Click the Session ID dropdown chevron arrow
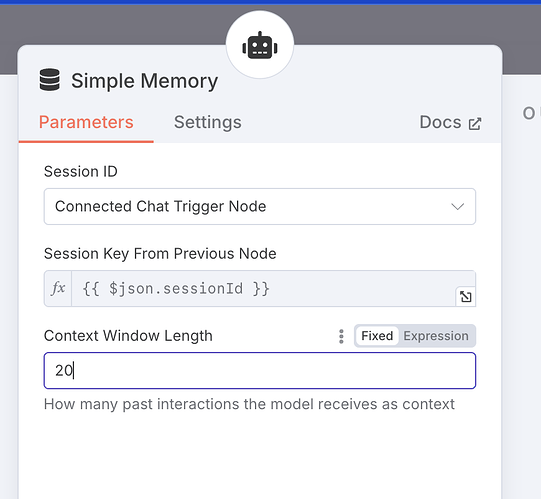Screen dimensions: 541x499 click(458, 206)
